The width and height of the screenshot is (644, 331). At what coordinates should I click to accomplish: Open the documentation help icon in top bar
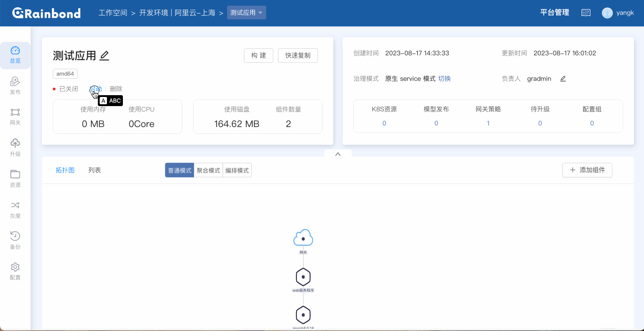click(x=586, y=12)
